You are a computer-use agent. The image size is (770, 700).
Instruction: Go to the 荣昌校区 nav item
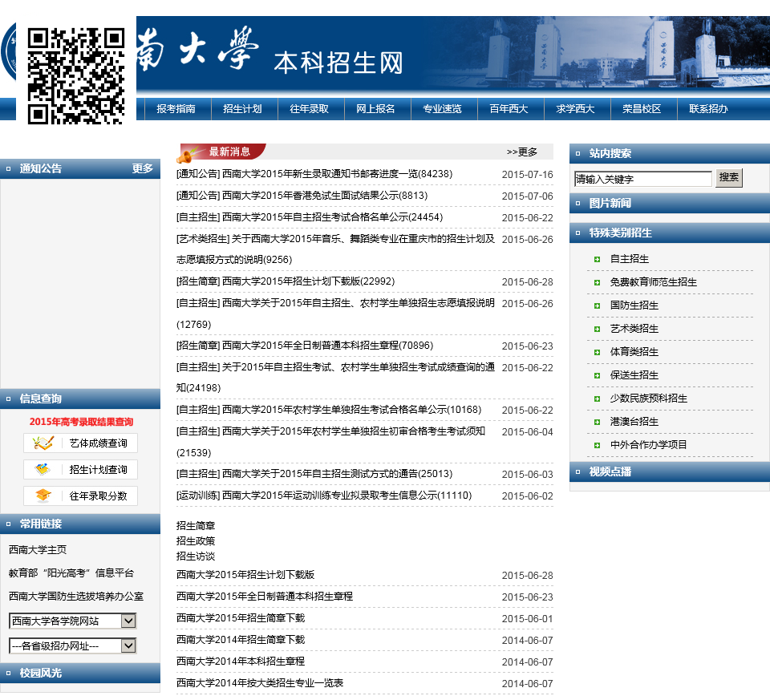[642, 109]
